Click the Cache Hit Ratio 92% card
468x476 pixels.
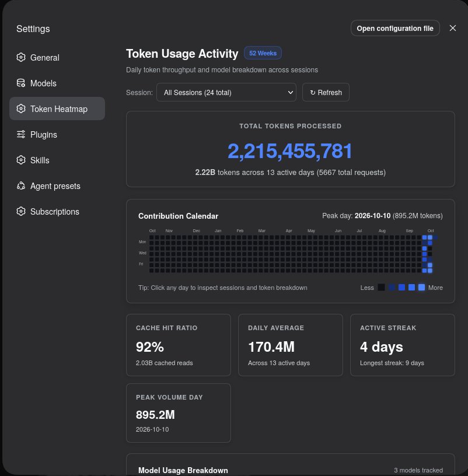pyautogui.click(x=179, y=345)
